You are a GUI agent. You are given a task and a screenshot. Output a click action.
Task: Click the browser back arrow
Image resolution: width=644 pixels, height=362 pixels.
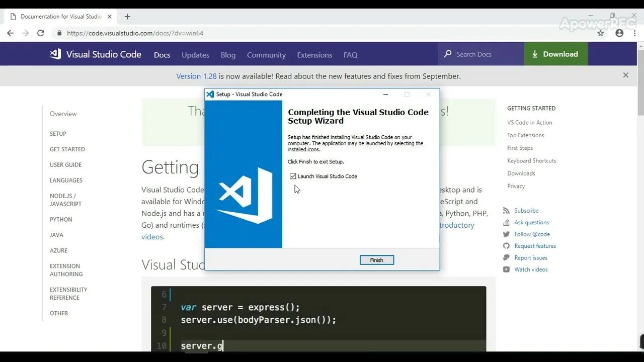coord(11,33)
